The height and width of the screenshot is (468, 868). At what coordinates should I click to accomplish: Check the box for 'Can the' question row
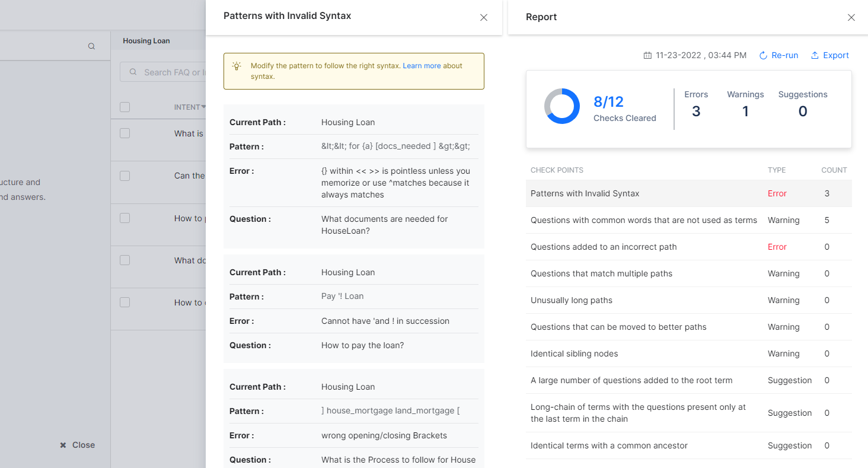tap(125, 176)
